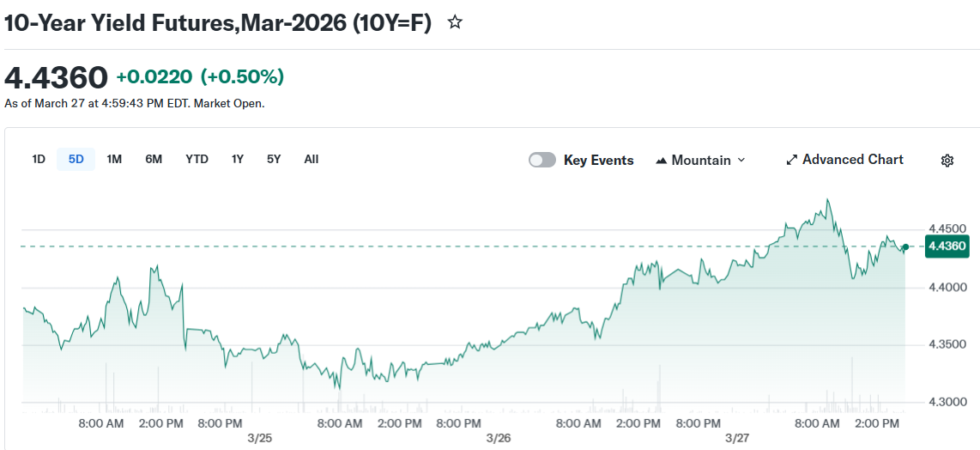Switch chart to 1M range
Image resolution: width=980 pixels, height=450 pixels.
114,159
